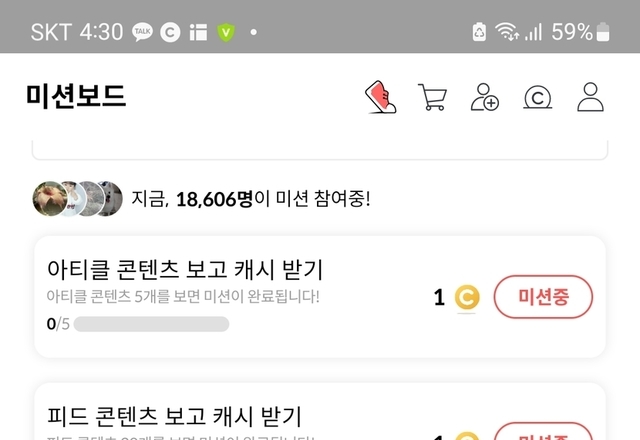The width and height of the screenshot is (640, 440).
Task: Tap the circled C notification icon in status bar
Action: 169,32
